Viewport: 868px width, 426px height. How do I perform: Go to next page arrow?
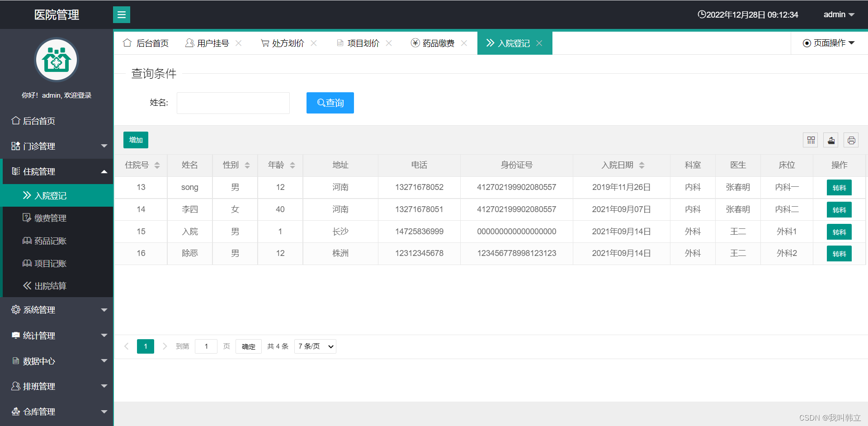click(165, 346)
